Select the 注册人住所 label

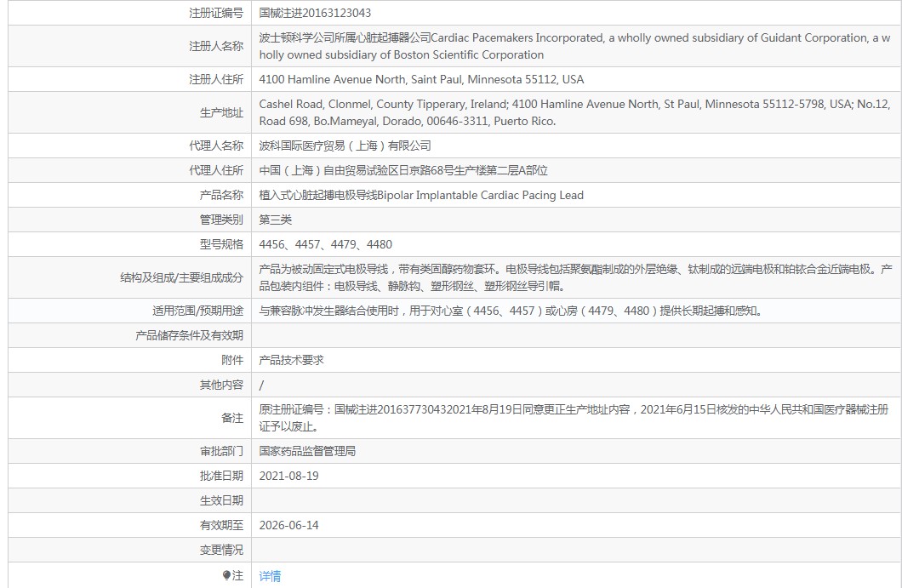point(216,79)
